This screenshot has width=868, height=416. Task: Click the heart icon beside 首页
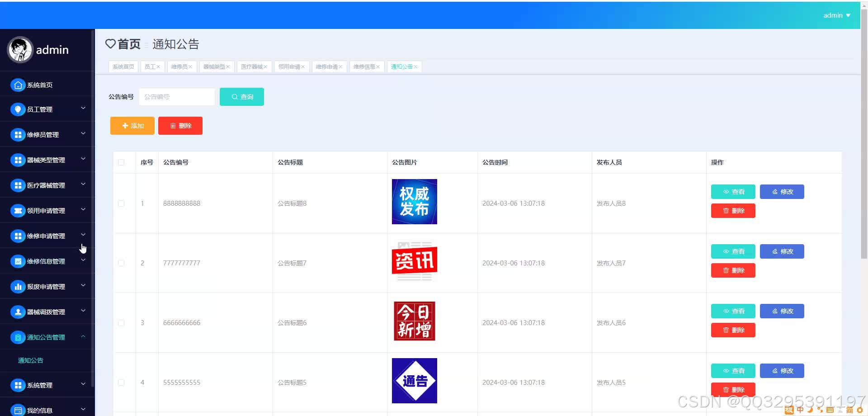click(111, 44)
